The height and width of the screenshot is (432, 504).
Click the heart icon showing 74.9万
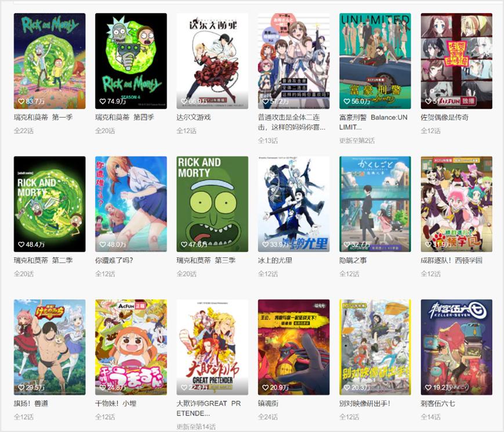[103, 101]
